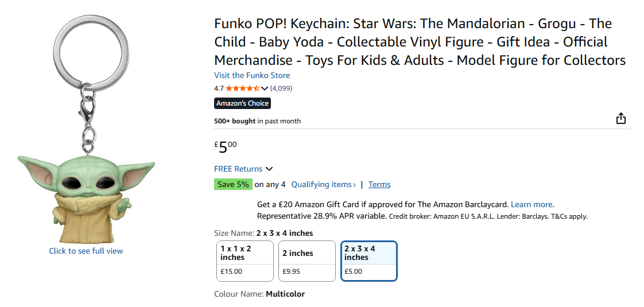
Task: Choose the 2 x 3 x 4 inches size
Action: tap(368, 261)
